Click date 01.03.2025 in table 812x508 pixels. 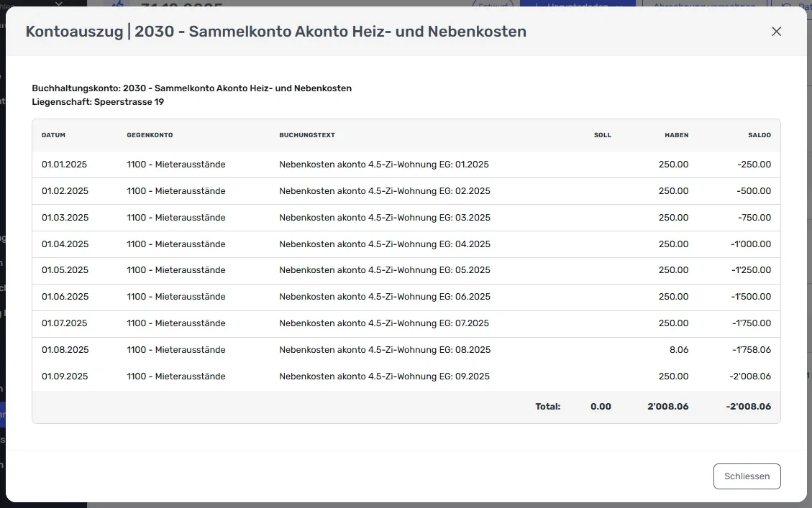[x=65, y=218]
